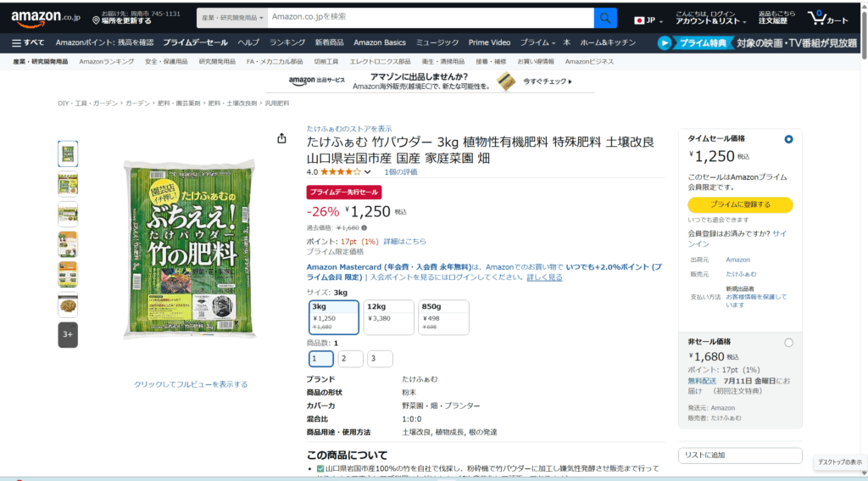Select the fifth product thumbnail
This screenshot has height=481, width=868.
click(68, 274)
